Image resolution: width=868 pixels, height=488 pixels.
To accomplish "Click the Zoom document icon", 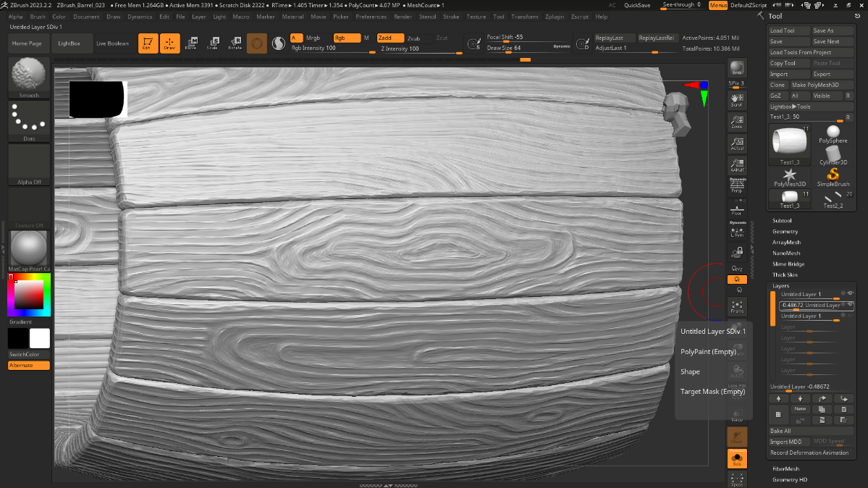I will click(x=737, y=122).
